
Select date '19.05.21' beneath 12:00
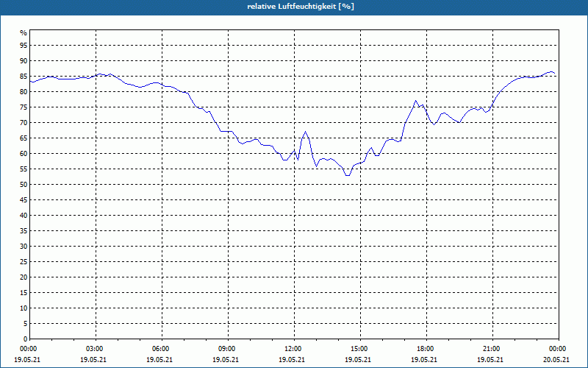[291, 360]
